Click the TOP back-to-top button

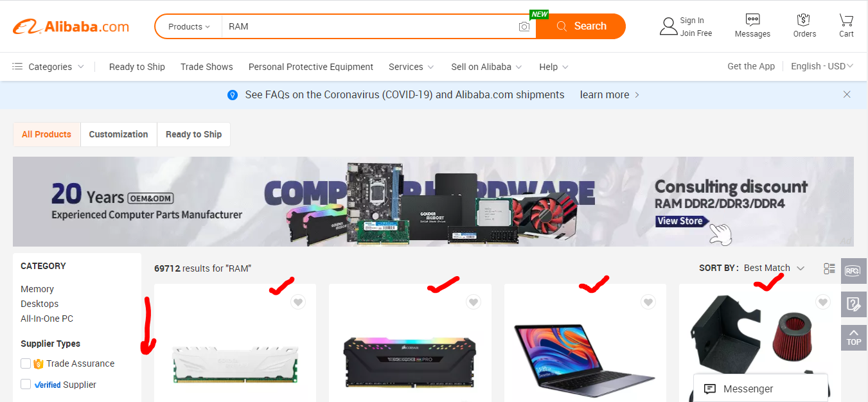(853, 337)
